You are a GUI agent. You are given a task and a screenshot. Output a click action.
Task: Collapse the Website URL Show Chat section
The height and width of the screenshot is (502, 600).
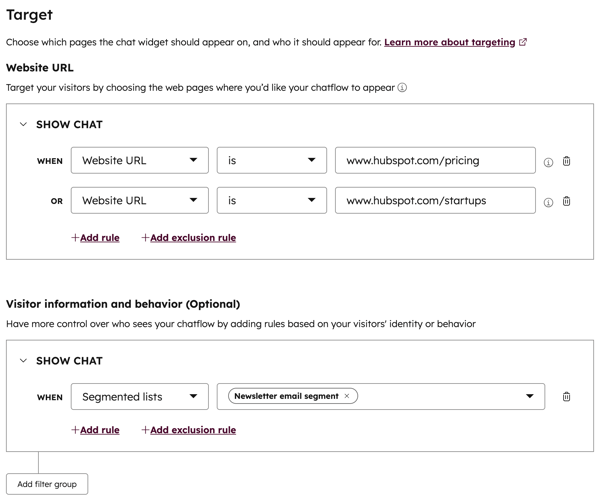[23, 125]
